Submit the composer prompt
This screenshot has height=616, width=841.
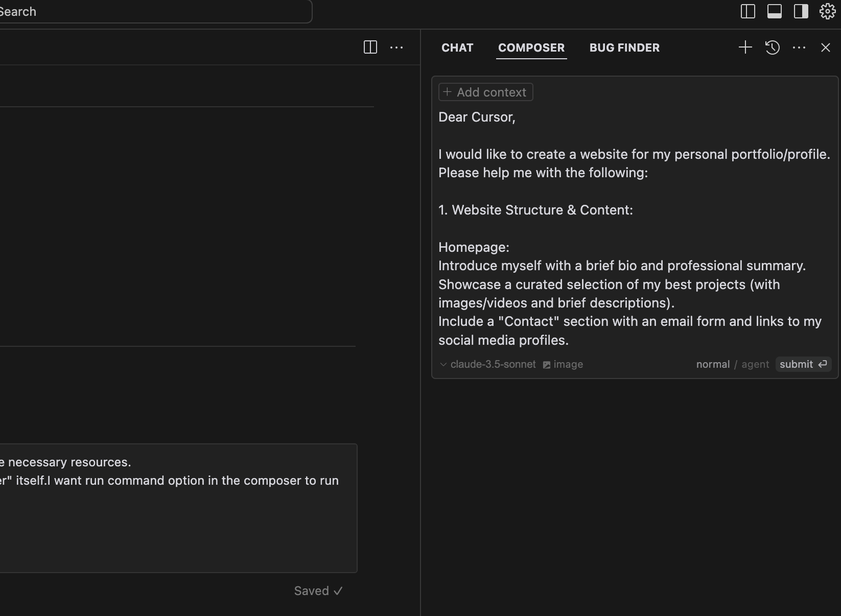[803, 364]
